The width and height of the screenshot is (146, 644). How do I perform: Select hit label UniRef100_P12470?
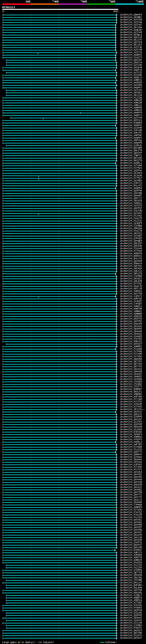pos(131,635)
